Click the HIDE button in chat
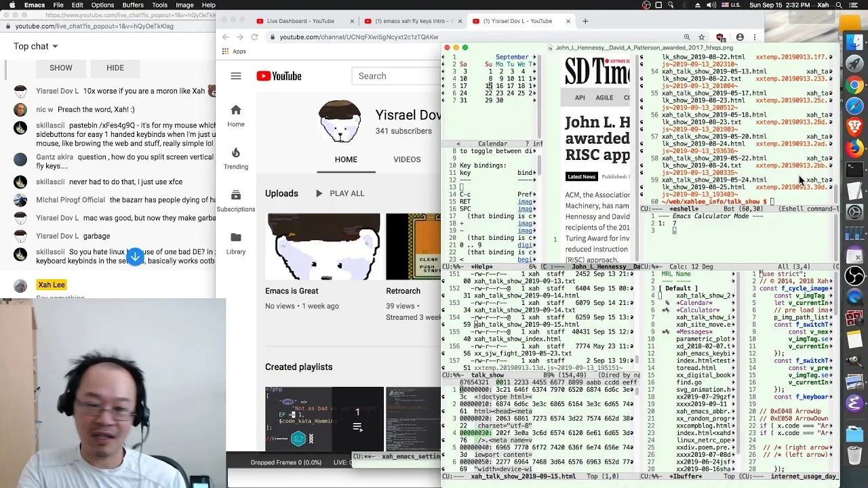Viewport: 868px width, 488px height. [115, 68]
